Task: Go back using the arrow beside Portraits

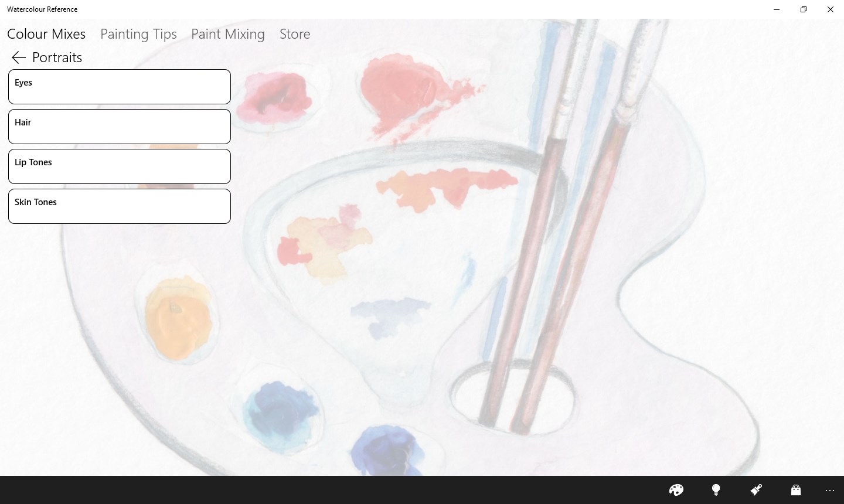Action: tap(18, 57)
